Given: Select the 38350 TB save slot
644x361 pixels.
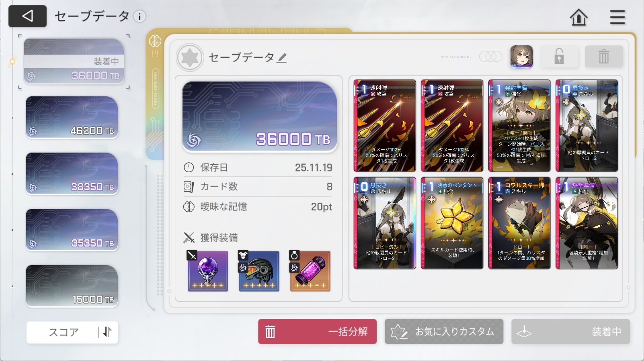Looking at the screenshot, I should (x=72, y=174).
